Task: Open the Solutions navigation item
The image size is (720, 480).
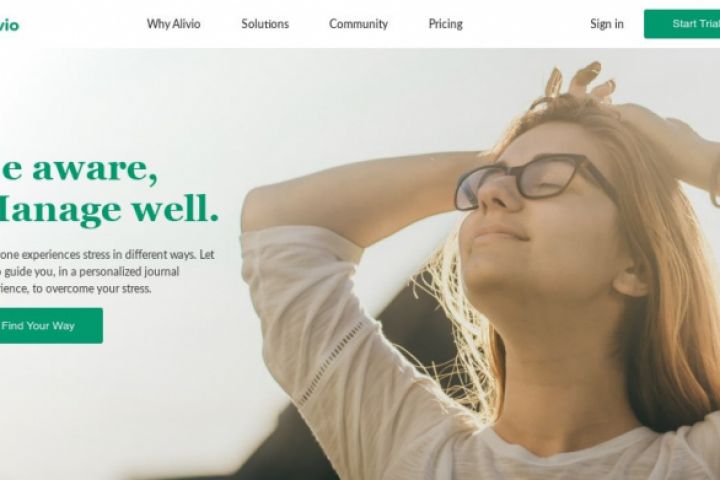Action: [x=265, y=24]
